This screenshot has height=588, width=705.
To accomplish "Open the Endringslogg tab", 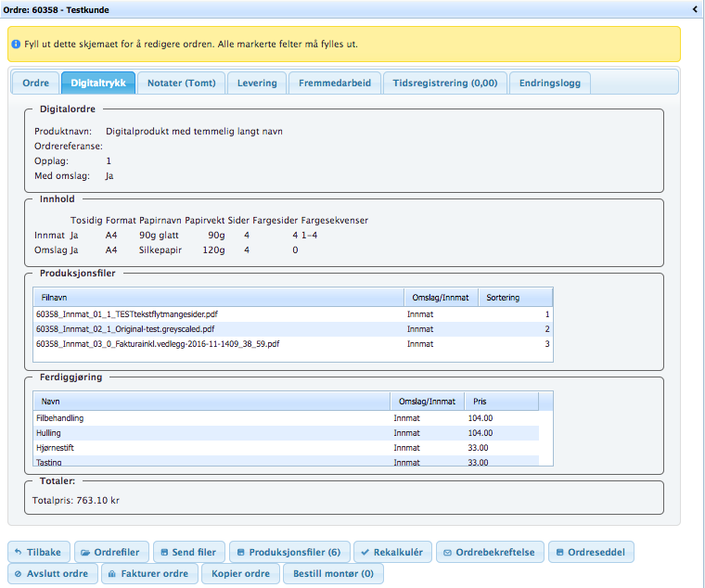I will [549, 83].
